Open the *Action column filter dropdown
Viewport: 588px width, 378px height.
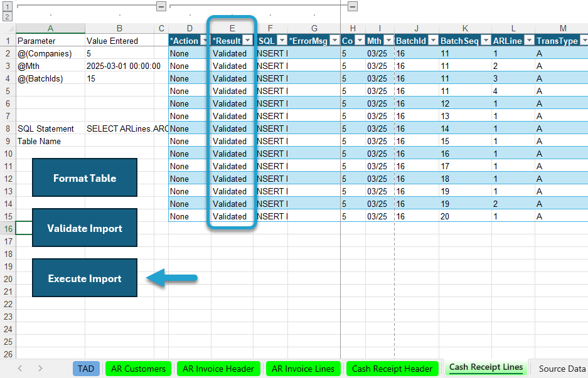click(205, 41)
